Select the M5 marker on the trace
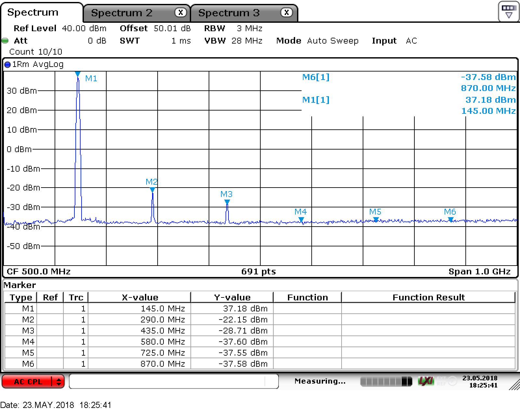 point(376,220)
